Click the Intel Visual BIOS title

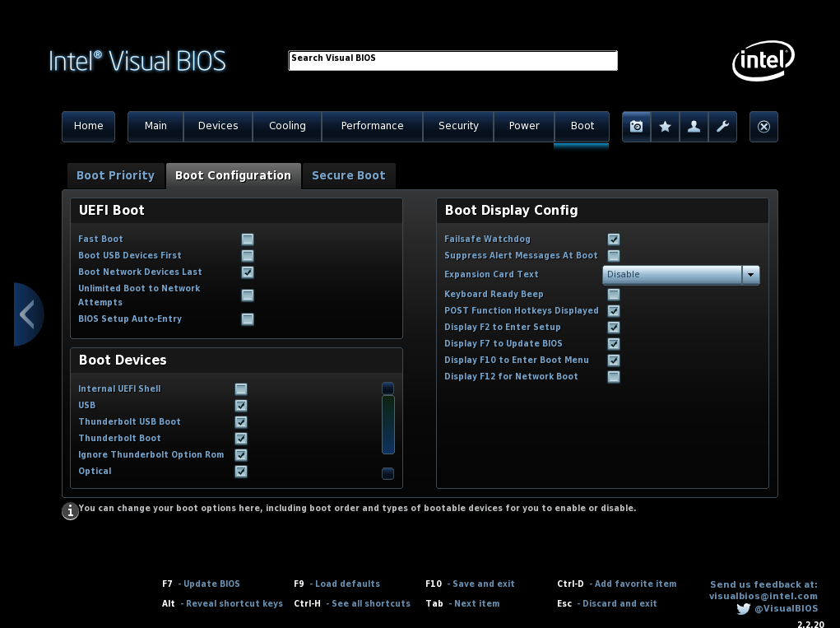137,61
